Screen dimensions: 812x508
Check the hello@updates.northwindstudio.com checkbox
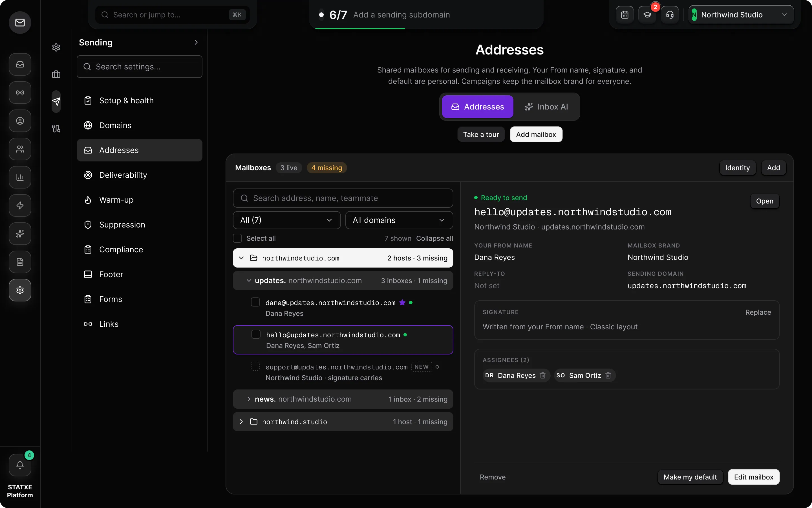point(256,334)
